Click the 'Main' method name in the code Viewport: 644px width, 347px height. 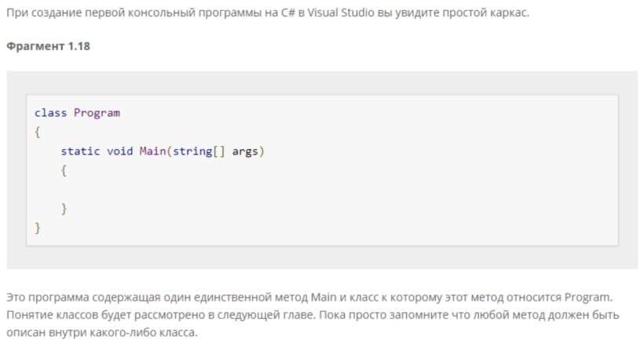click(x=153, y=152)
